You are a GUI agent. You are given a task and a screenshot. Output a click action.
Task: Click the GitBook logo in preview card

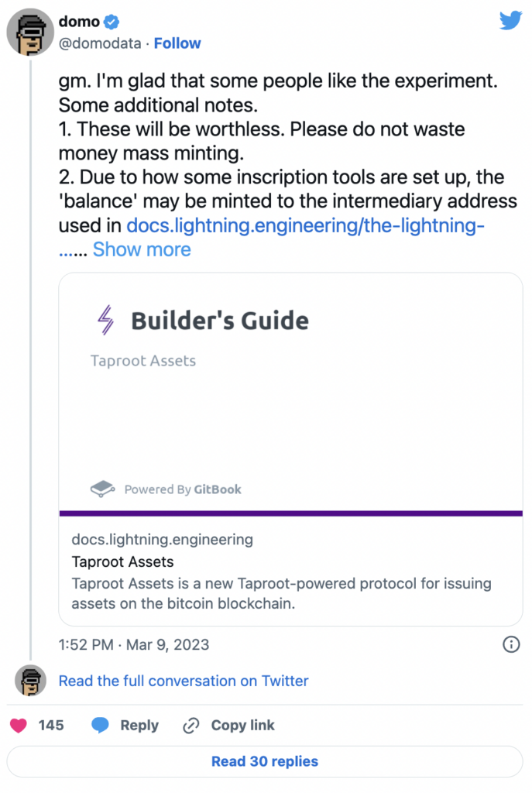(x=104, y=489)
